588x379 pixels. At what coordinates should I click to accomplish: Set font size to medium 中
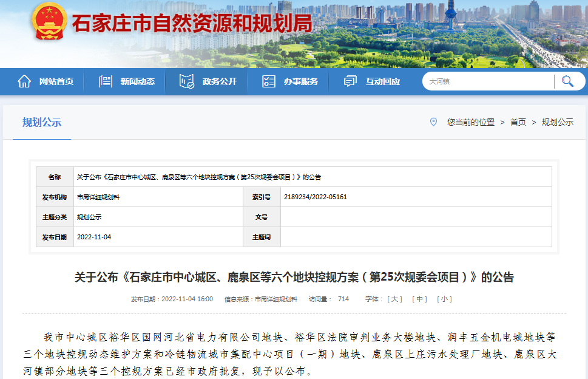coord(419,299)
